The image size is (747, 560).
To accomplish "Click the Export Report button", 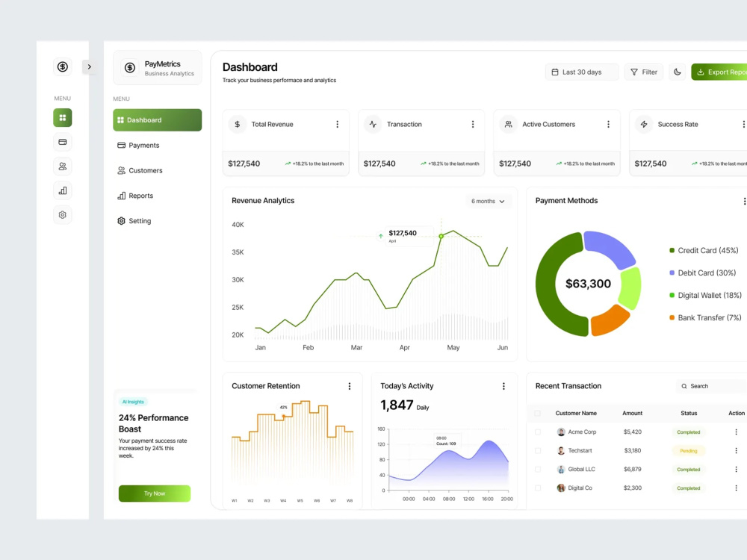I will click(x=719, y=72).
